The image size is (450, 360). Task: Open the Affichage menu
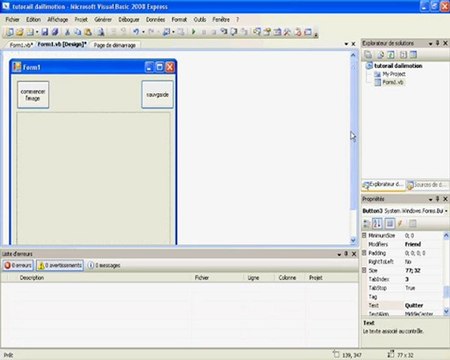click(x=57, y=20)
